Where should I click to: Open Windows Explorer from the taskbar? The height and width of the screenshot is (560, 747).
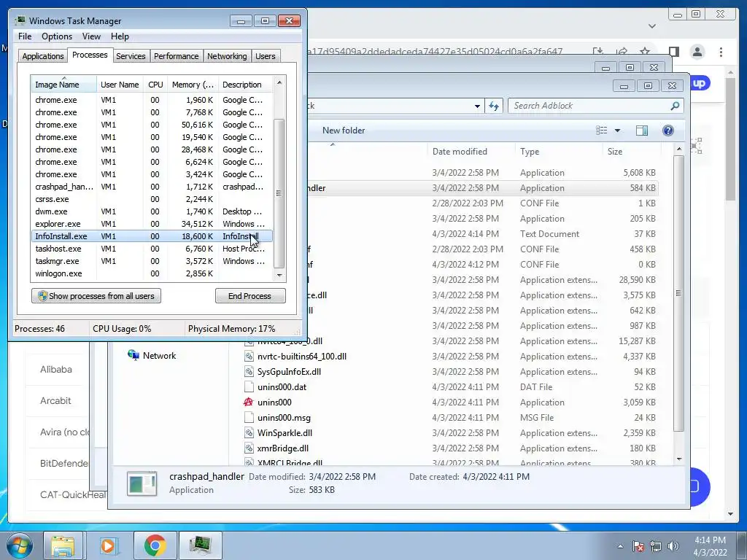(63, 545)
